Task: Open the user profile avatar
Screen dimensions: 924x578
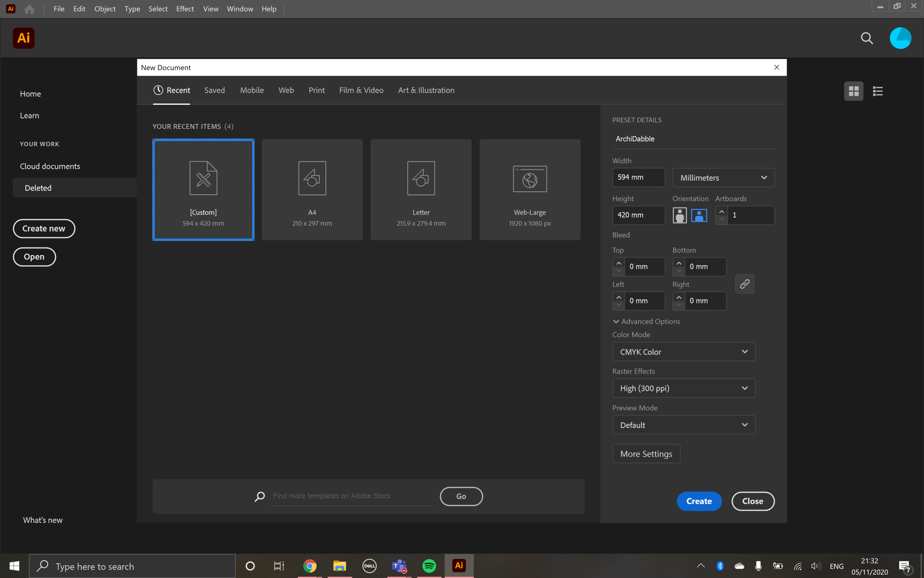Action: click(x=900, y=38)
